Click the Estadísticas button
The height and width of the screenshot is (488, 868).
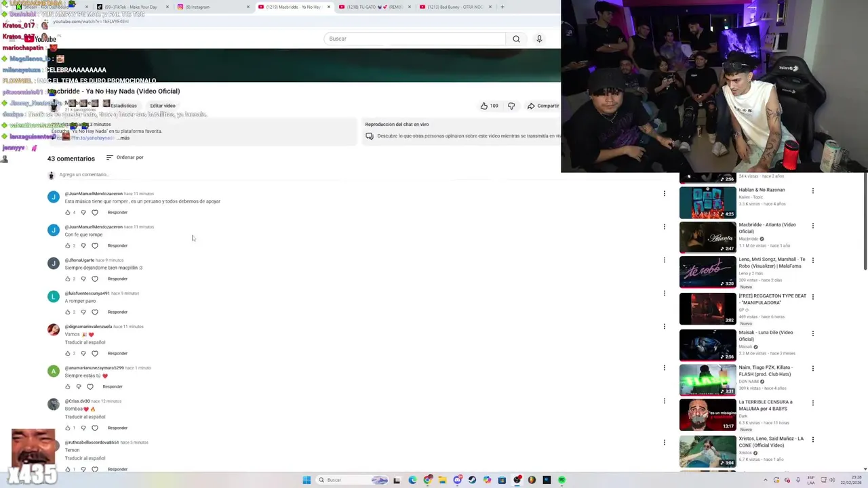[x=123, y=106]
